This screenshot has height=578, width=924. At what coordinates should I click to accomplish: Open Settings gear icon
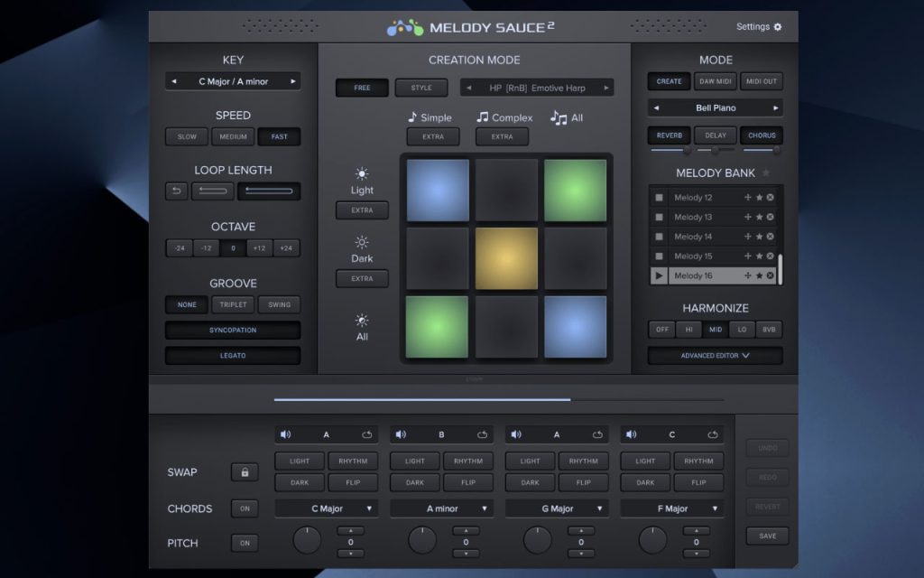point(777,26)
